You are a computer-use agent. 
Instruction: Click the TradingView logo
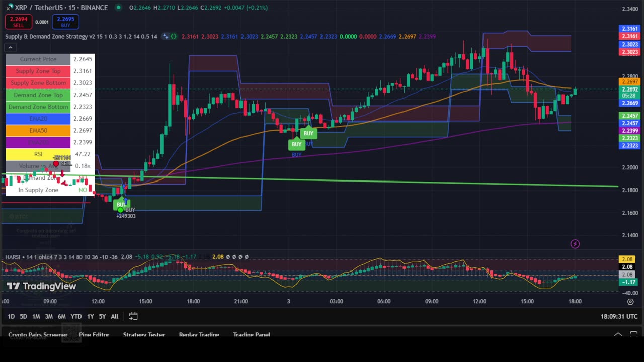click(41, 286)
